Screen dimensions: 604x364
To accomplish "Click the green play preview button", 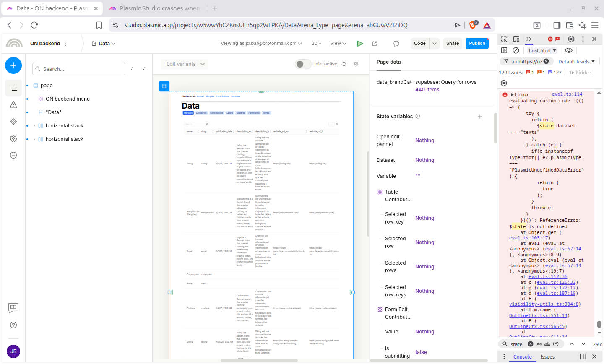I will 360,44.
